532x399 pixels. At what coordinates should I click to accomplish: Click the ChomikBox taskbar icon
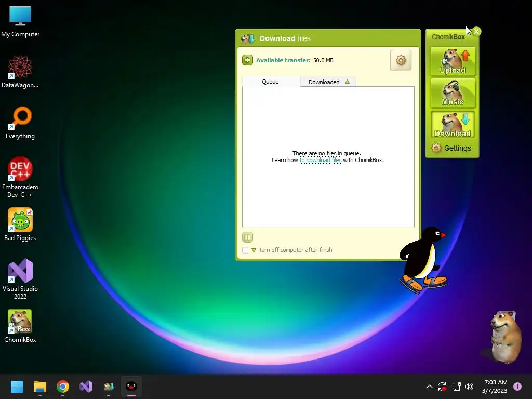tap(109, 387)
